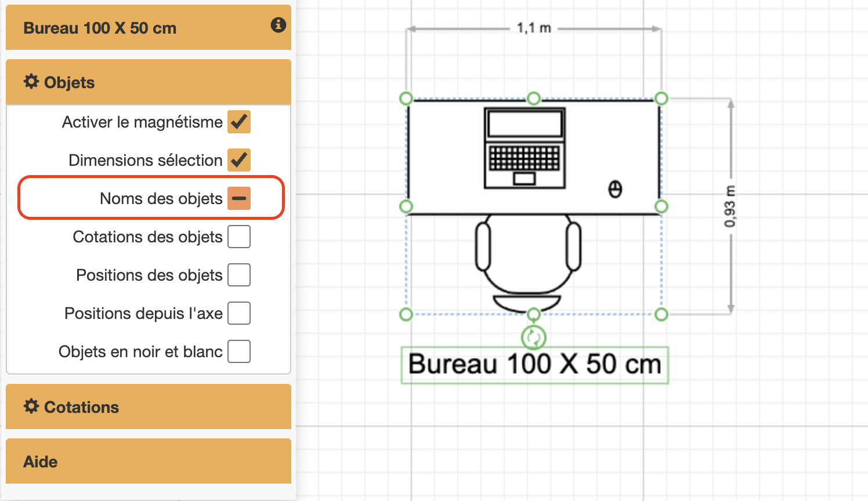
Task: Enable the Cotations des objets checkbox
Action: coord(239,237)
